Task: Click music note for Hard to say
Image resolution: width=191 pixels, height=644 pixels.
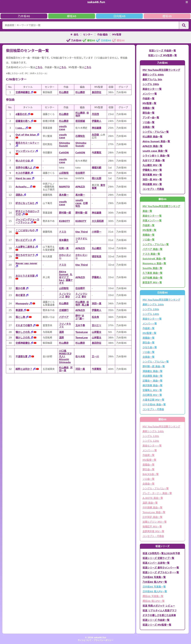Action: (33, 178)
